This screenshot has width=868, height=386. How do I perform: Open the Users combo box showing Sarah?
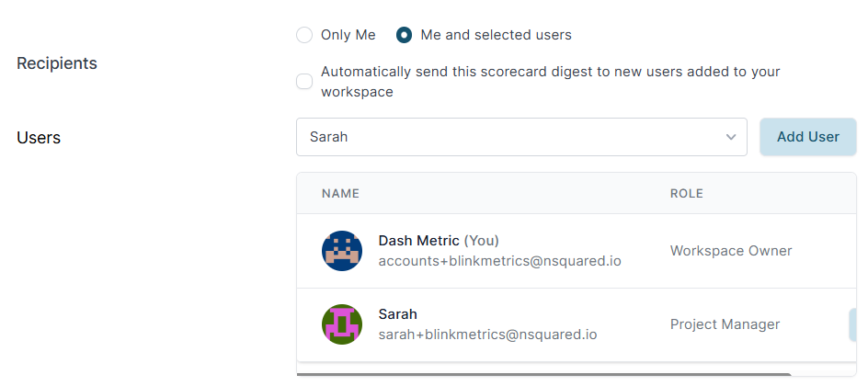pos(515,137)
